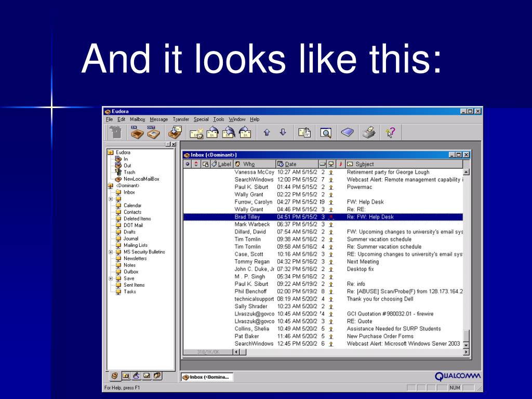This screenshot has height=399, width=532.
Task: Select the Calendar folder
Action: (132, 206)
